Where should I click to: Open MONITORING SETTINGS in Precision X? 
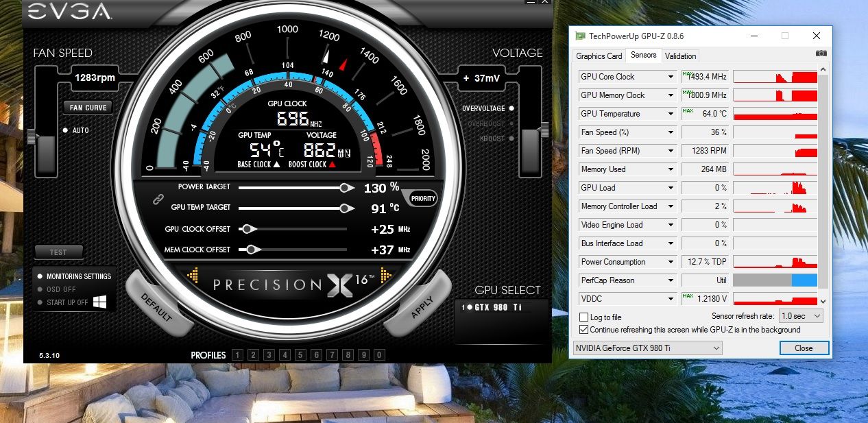point(74,276)
